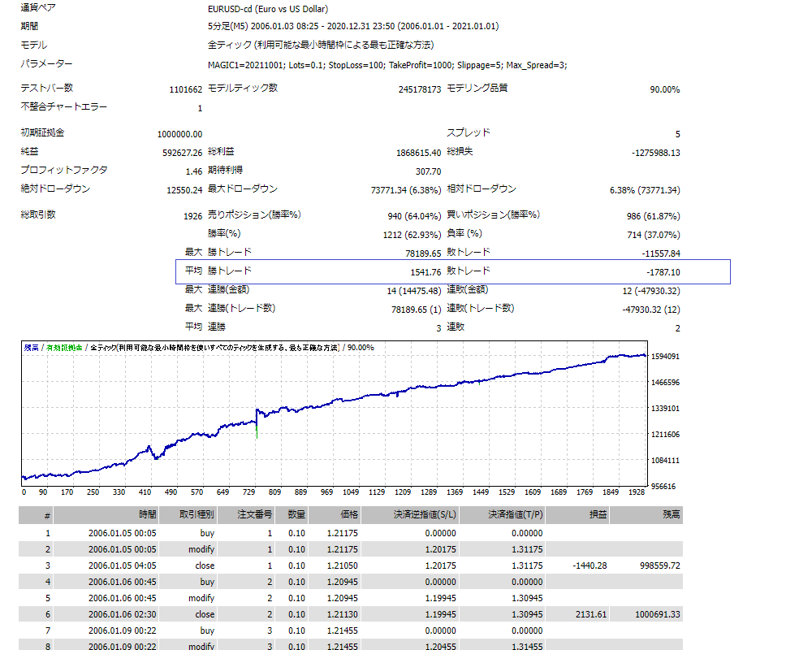Click profit trades value '1212 (62.93%)'
Screen dimensions: 812x650
pyautogui.click(x=412, y=234)
